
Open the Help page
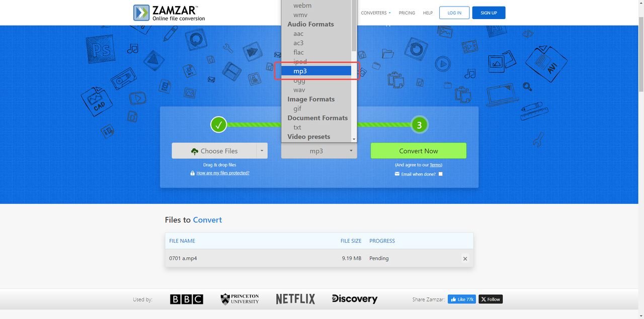tap(428, 13)
